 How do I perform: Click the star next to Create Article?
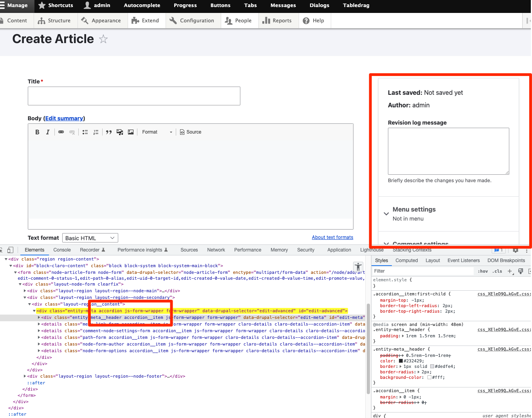(x=103, y=39)
